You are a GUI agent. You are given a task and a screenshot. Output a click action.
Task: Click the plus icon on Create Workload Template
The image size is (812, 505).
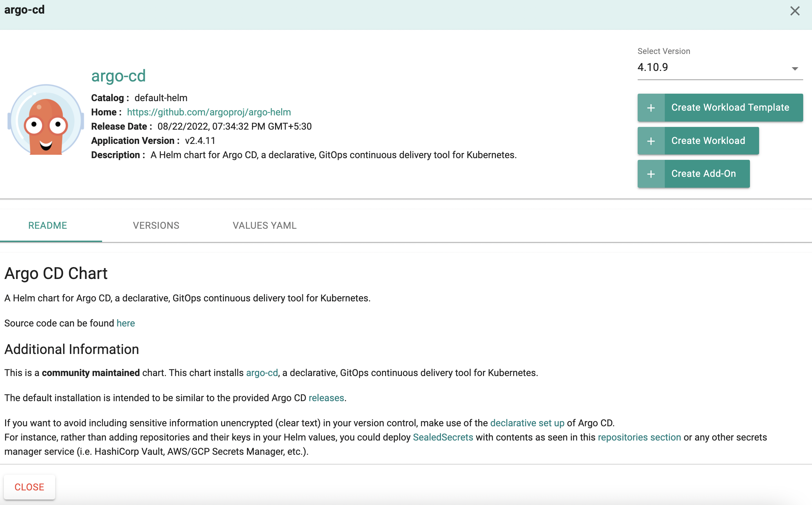click(651, 108)
